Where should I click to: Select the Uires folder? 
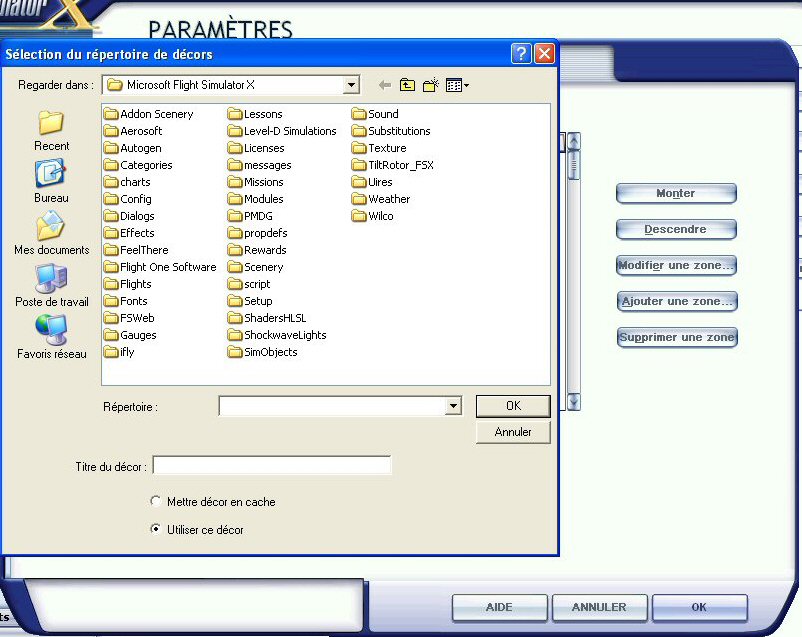[372, 182]
